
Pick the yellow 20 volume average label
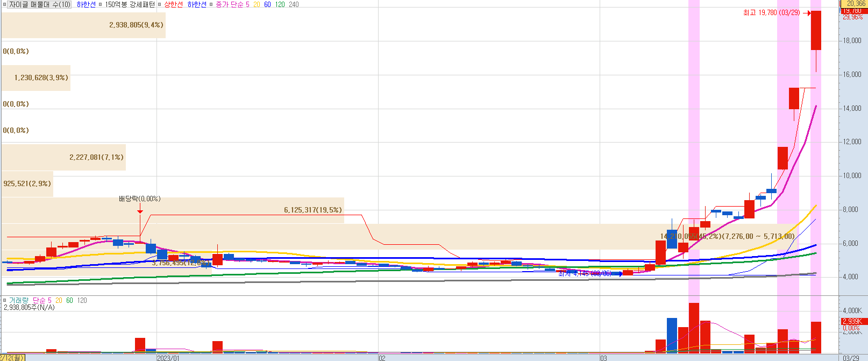(x=59, y=300)
